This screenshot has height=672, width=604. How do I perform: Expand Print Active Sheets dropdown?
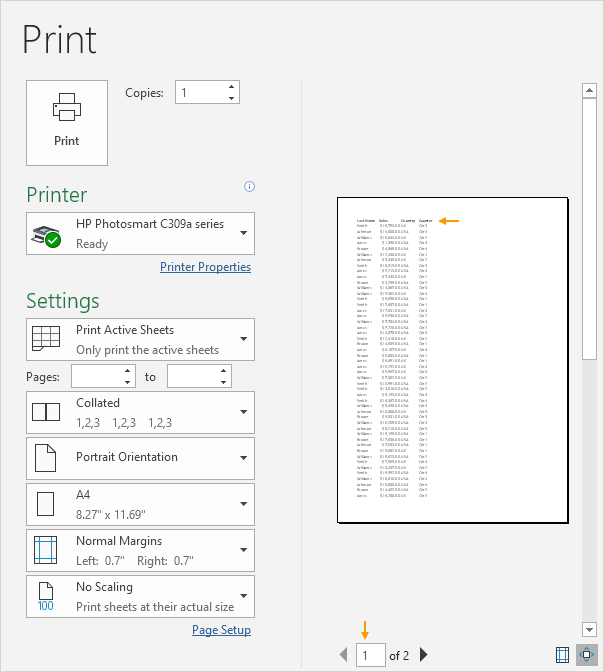coord(141,340)
